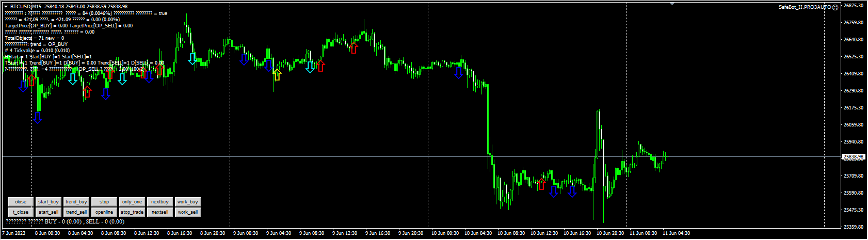This screenshot has width=868, height=240.
Task: Click price scale value 26875.30
Action: pos(854,6)
